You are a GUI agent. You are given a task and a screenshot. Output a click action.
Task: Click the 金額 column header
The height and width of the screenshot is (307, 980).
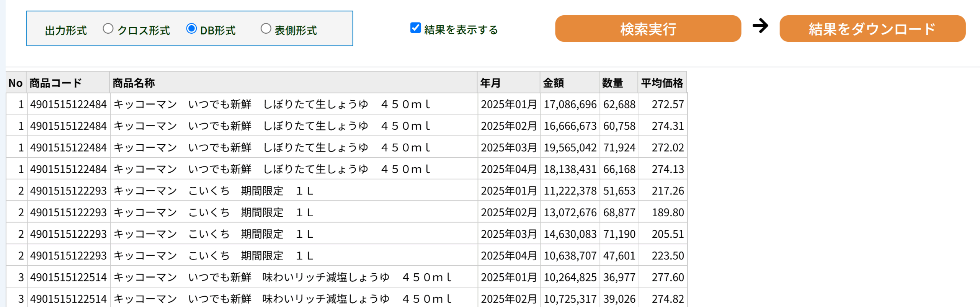tap(570, 83)
